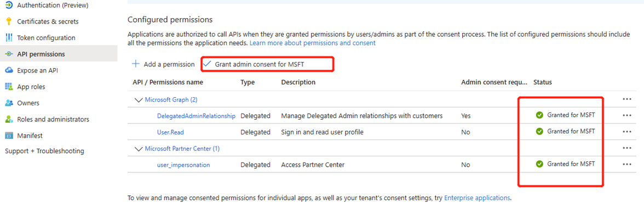
Task: Click the Expose an API cloud icon
Action: [x=9, y=70]
